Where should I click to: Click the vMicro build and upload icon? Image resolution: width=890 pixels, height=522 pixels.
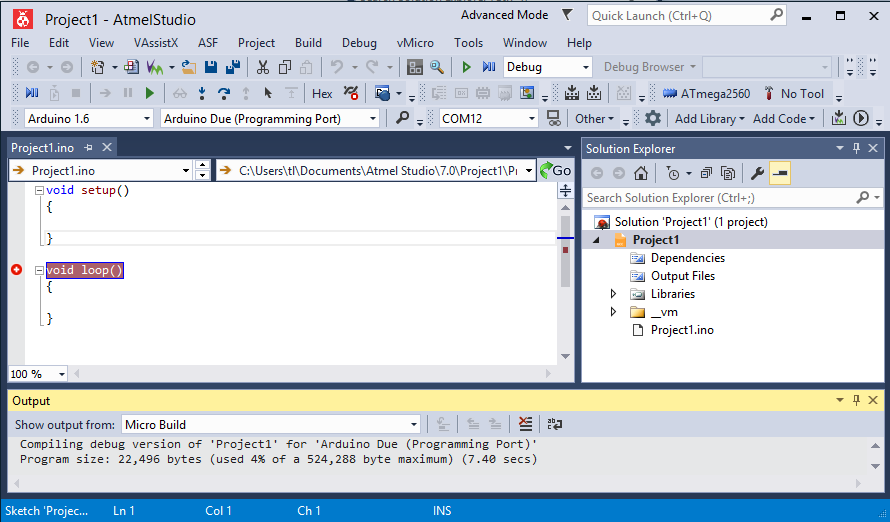click(838, 119)
